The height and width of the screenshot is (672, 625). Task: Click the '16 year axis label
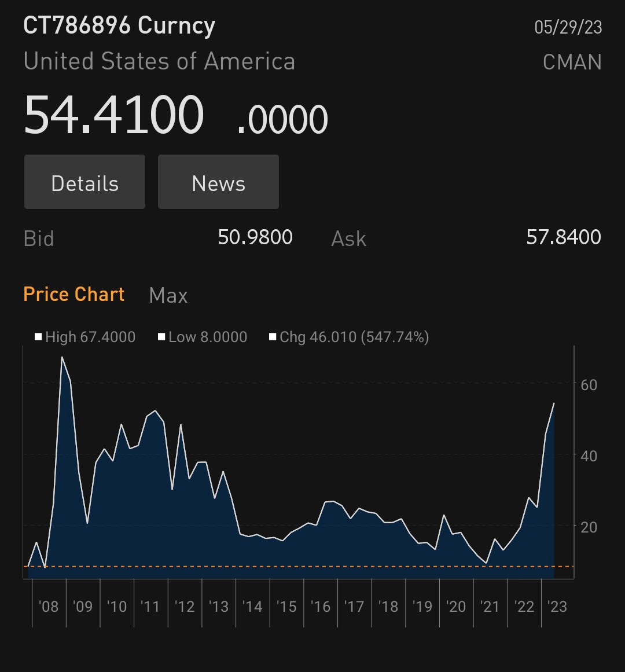pos(321,607)
